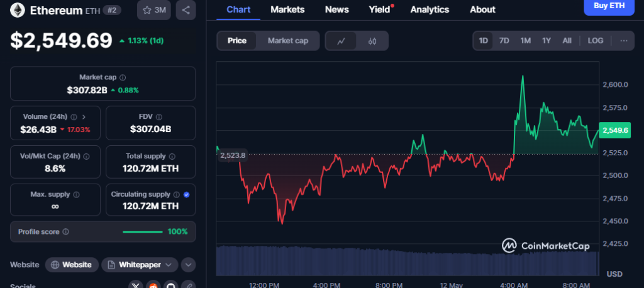This screenshot has width=644, height=288.
Task: Show Volume (24h) info icon
Action: [x=74, y=117]
